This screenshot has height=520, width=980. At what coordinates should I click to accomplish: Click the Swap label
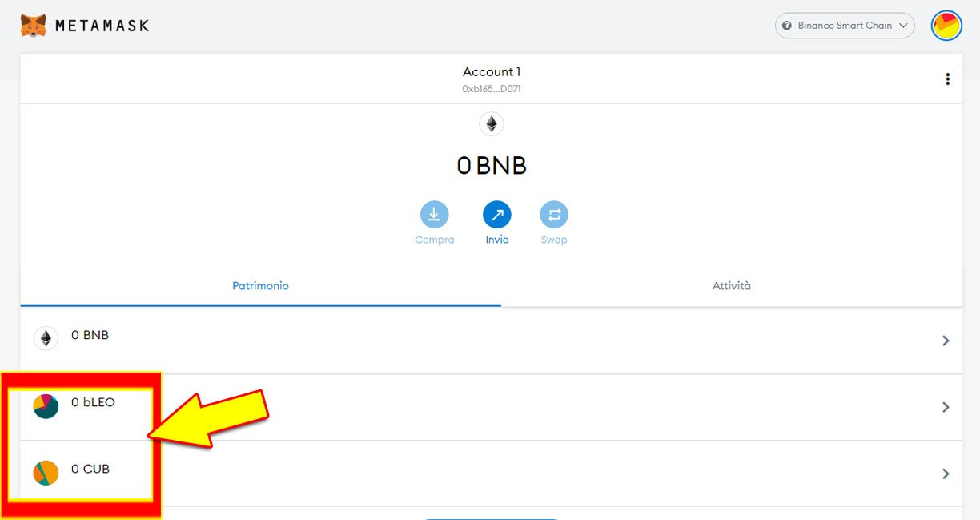pos(554,240)
